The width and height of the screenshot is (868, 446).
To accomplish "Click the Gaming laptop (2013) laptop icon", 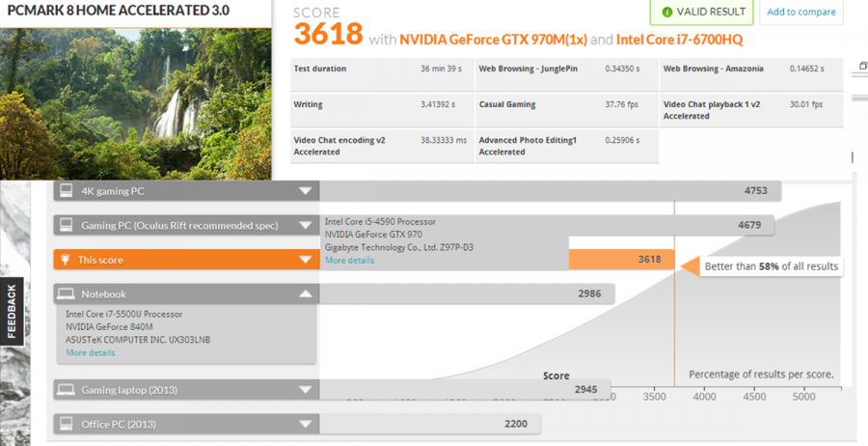I will click(x=67, y=390).
